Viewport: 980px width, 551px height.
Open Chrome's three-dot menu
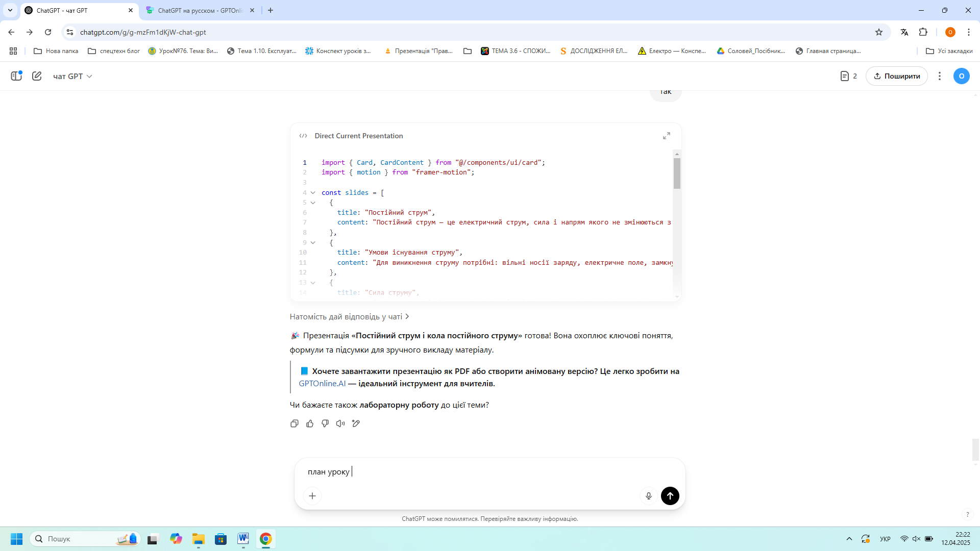pos(969,32)
